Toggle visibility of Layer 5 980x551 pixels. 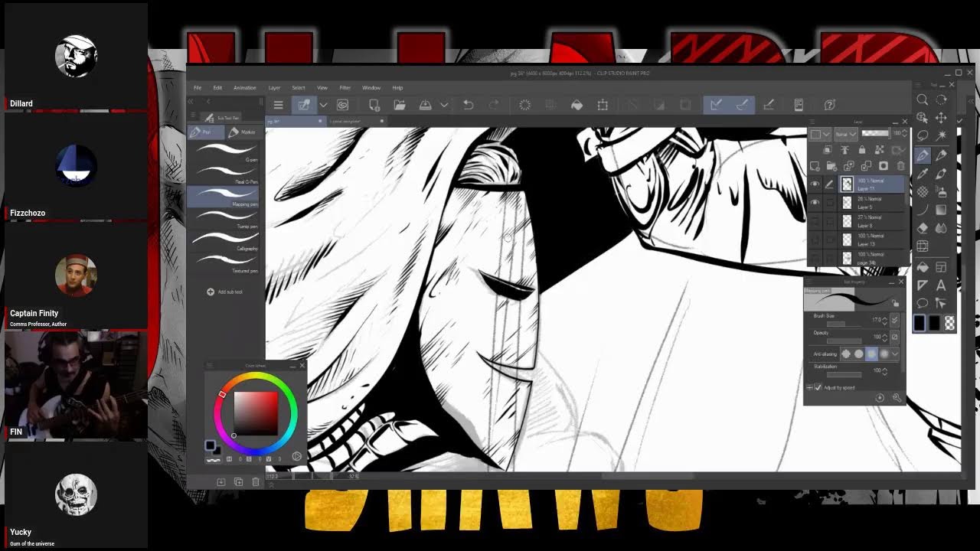click(815, 203)
